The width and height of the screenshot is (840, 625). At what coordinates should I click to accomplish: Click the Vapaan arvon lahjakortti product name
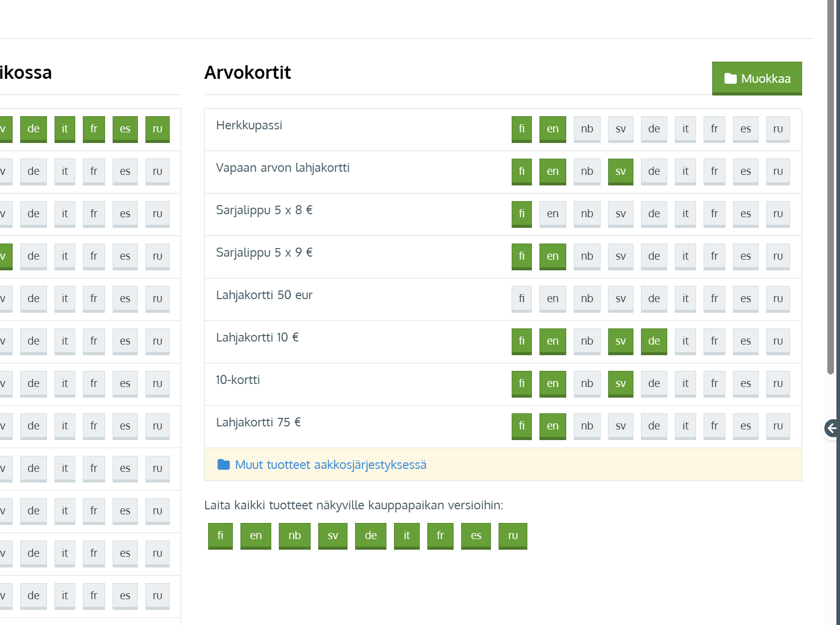pyautogui.click(x=283, y=168)
